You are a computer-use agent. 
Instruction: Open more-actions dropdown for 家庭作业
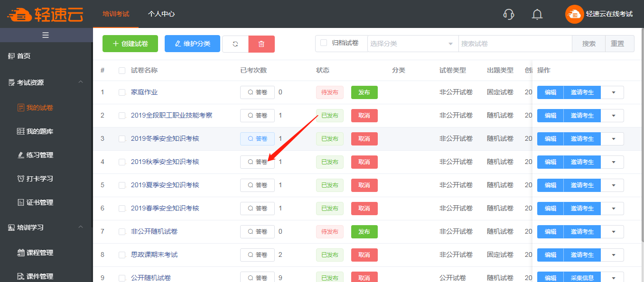[613, 92]
